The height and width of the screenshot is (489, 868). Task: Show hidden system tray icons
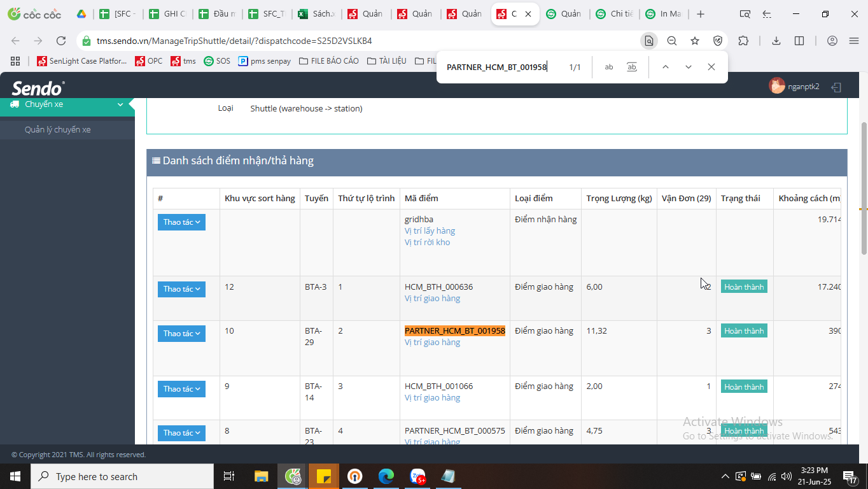tap(725, 476)
